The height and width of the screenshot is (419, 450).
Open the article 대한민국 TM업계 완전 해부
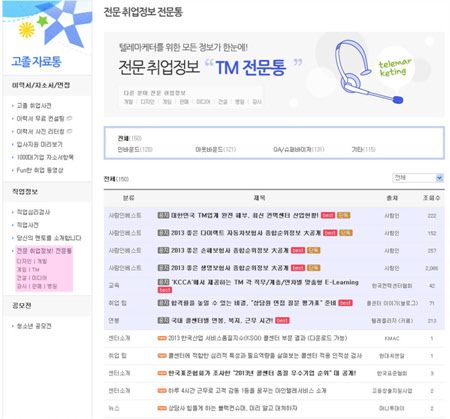(245, 215)
